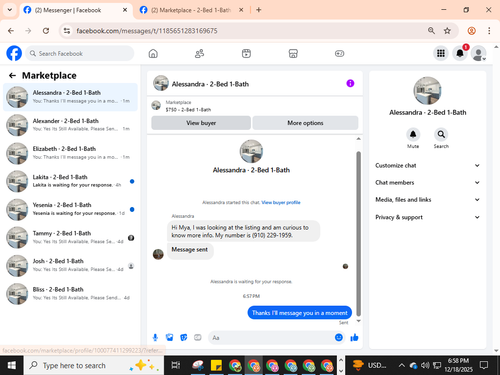Click the browser address bar URL
The image size is (500, 375).
tap(147, 31)
